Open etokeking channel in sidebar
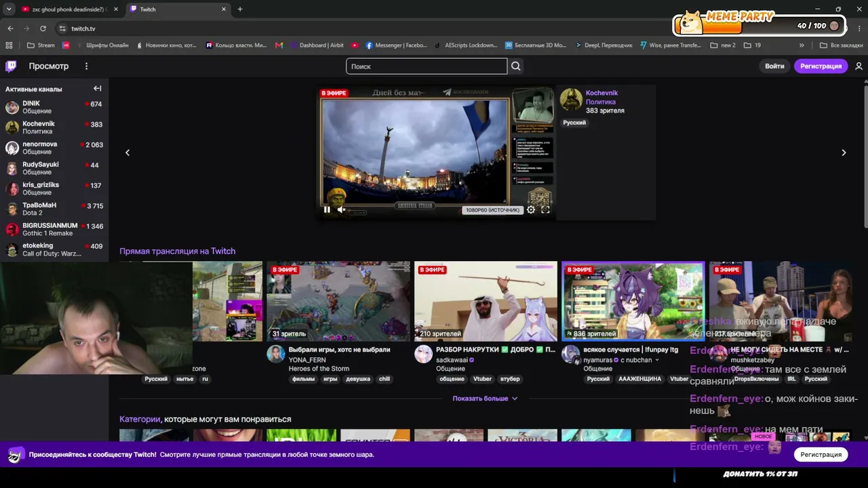Screen dimensions: 868x488 (54, 249)
